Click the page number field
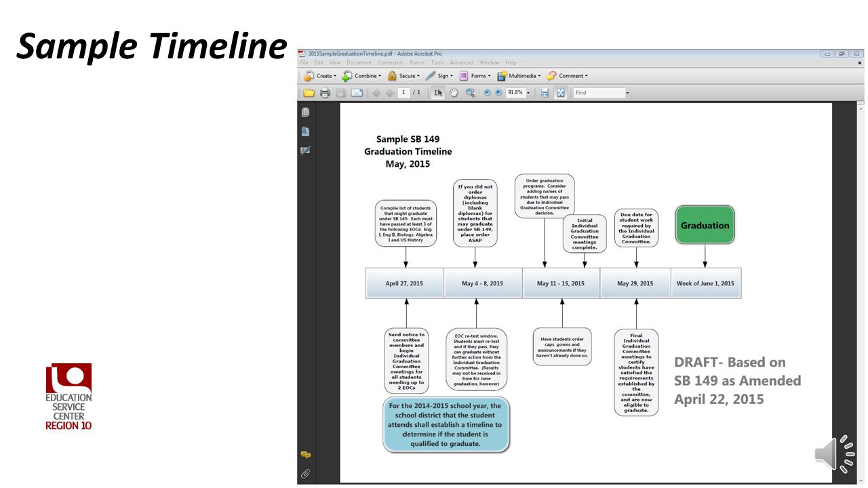 coord(403,93)
